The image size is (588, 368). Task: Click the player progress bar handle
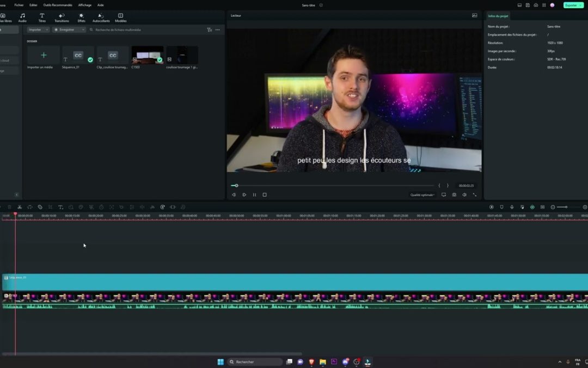point(237,185)
